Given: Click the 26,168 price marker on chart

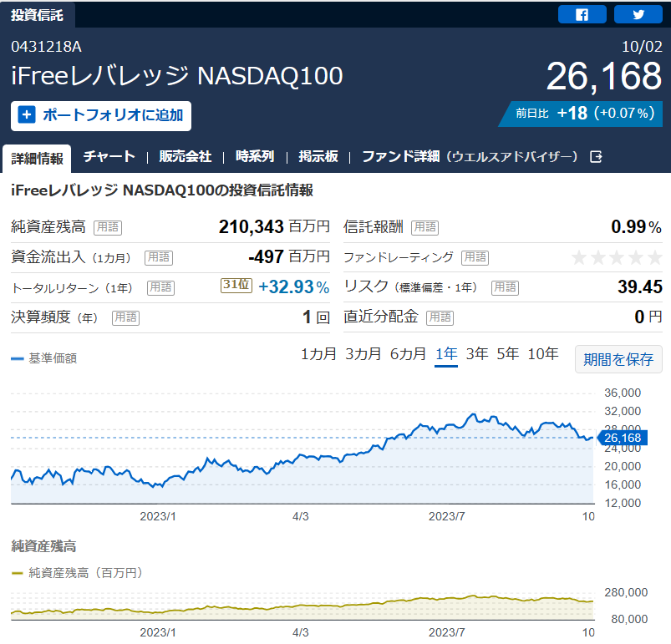Looking at the screenshot, I should (x=622, y=438).
